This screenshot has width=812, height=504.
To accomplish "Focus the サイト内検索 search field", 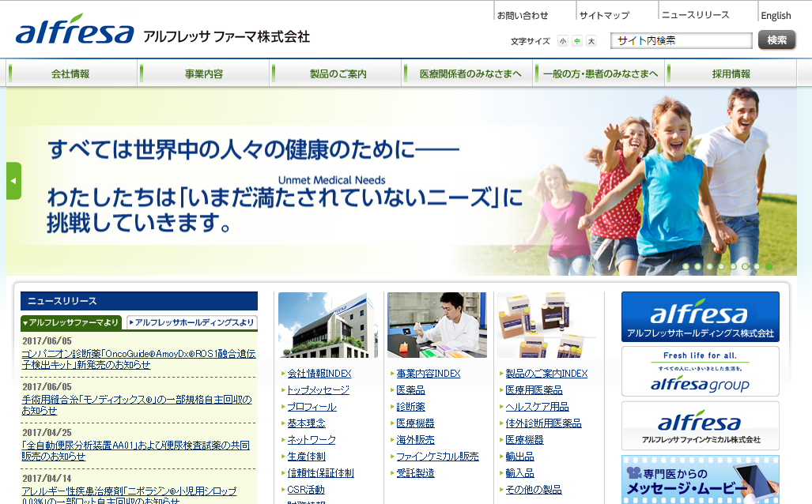I will click(x=682, y=40).
